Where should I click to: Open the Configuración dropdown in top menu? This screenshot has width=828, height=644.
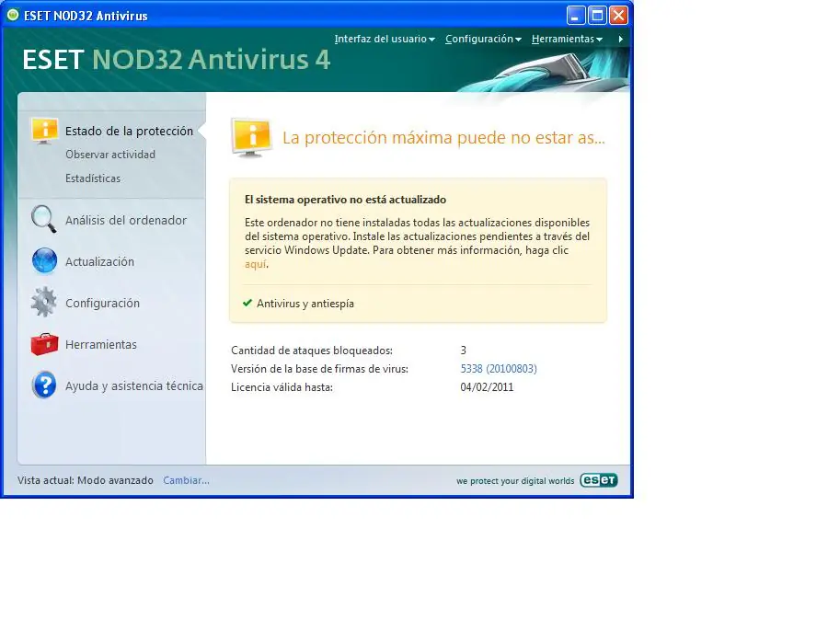483,39
